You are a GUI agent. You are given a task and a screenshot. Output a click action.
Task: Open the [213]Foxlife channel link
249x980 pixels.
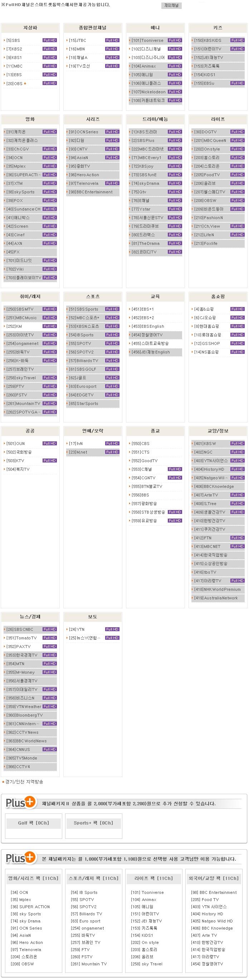click(206, 243)
